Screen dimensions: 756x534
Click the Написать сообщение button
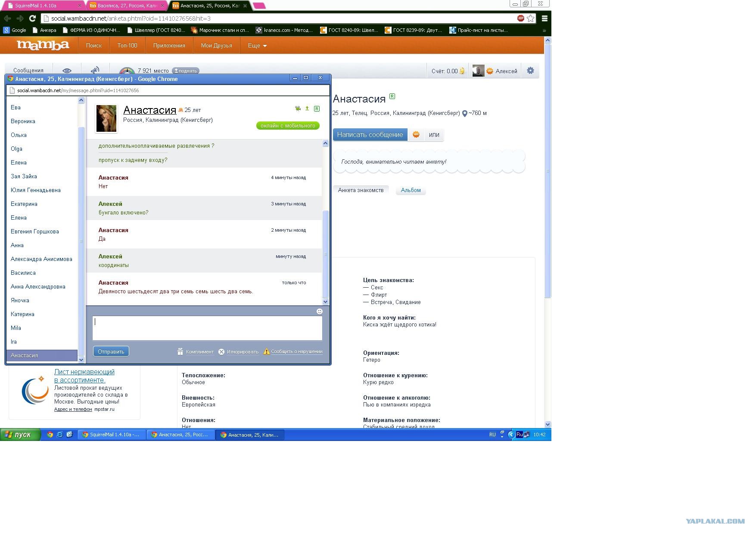[370, 134]
